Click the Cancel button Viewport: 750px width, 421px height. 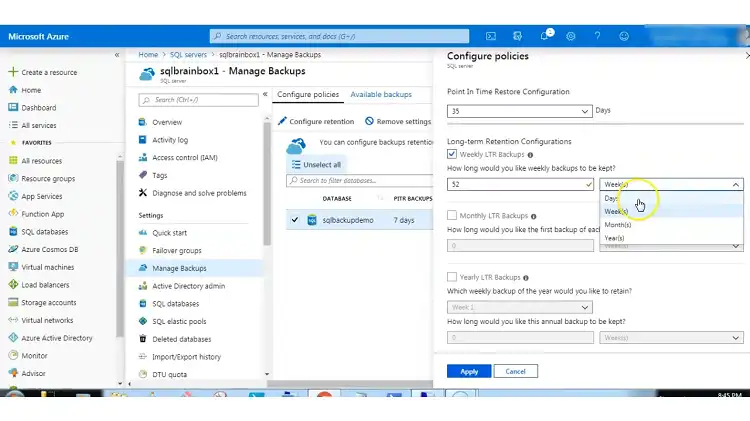515,371
